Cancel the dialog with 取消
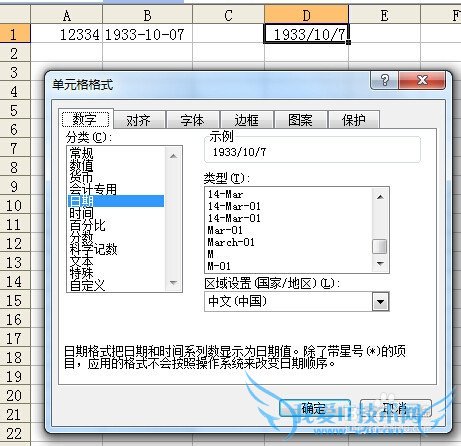Screen dimensions: 461x446 pos(396,408)
